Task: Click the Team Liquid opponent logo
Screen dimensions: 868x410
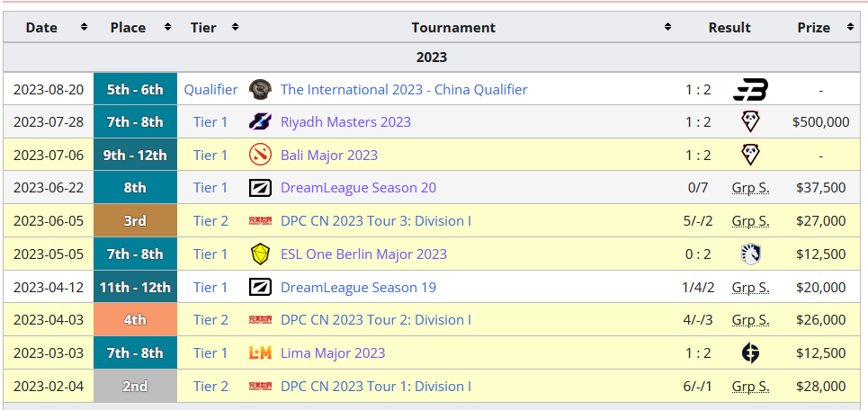Action: tap(750, 254)
